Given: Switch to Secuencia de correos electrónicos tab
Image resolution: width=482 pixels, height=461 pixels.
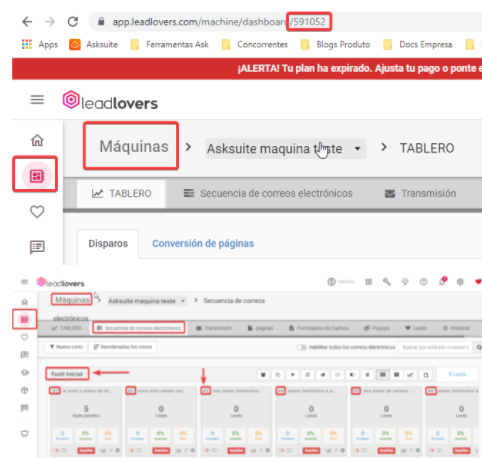Looking at the screenshot, I should [x=268, y=193].
